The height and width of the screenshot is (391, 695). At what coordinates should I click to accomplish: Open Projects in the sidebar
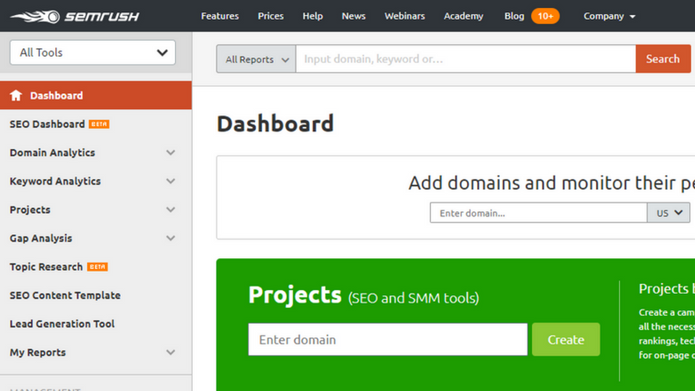(x=30, y=210)
